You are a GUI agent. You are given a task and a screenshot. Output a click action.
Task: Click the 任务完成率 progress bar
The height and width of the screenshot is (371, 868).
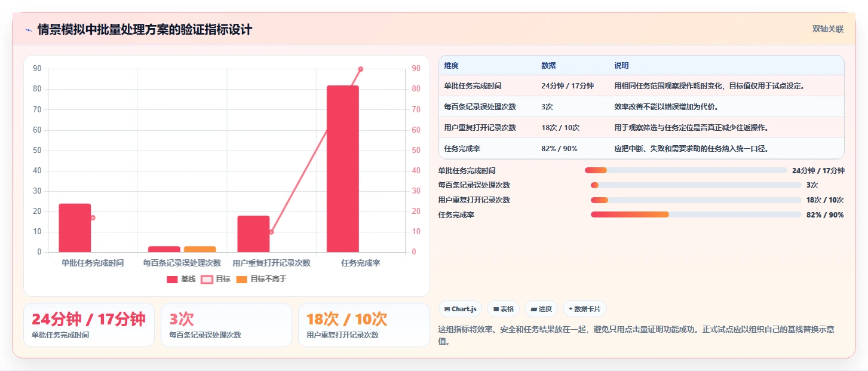point(696,215)
